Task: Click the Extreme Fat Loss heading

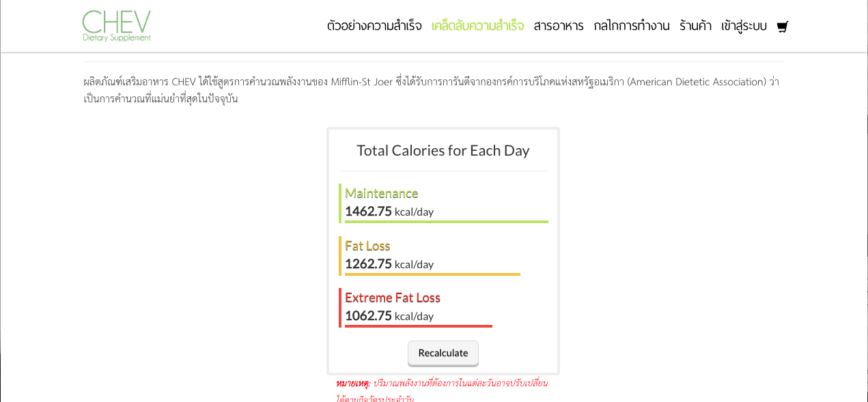Action: point(393,298)
